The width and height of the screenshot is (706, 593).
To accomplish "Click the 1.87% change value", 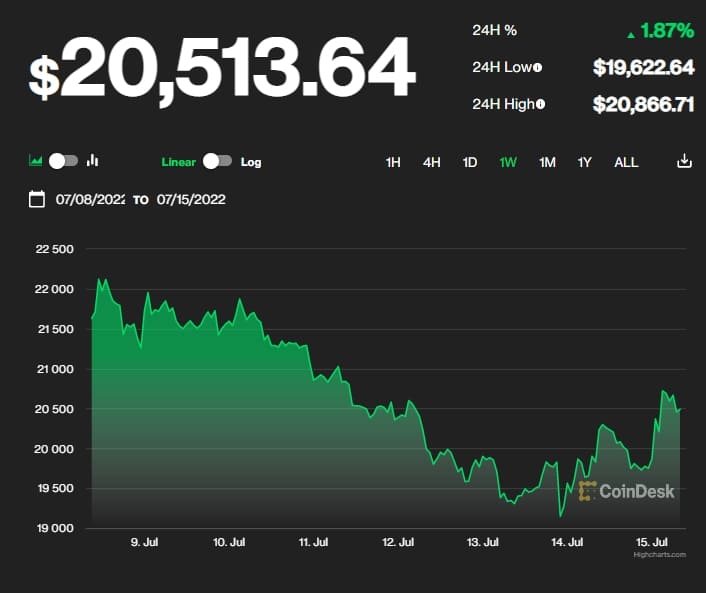I will point(667,31).
